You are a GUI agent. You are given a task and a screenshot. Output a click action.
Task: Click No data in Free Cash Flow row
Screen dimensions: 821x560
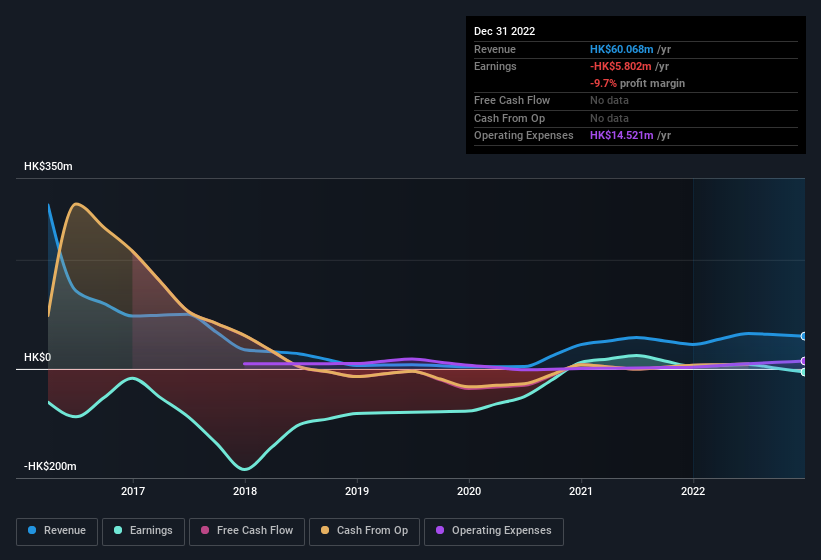(x=609, y=100)
